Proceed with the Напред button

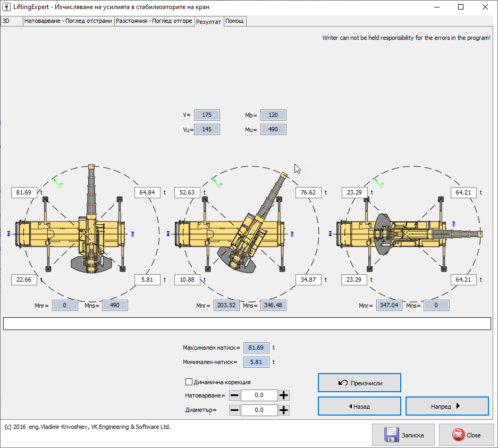pos(446,407)
